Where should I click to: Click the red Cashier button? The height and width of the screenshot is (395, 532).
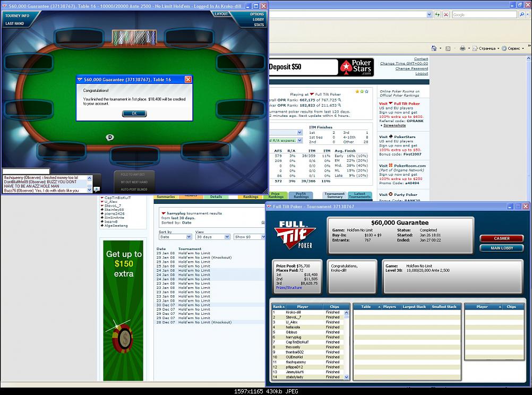point(502,238)
